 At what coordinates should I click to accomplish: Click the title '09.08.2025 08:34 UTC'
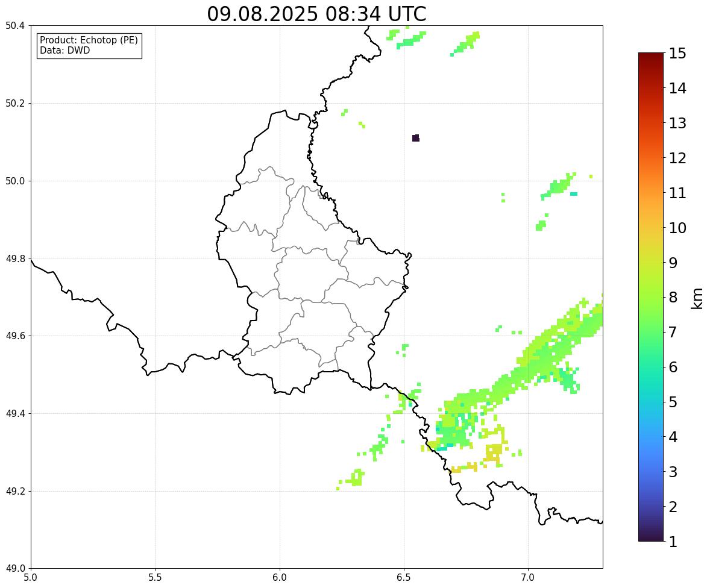coord(316,14)
